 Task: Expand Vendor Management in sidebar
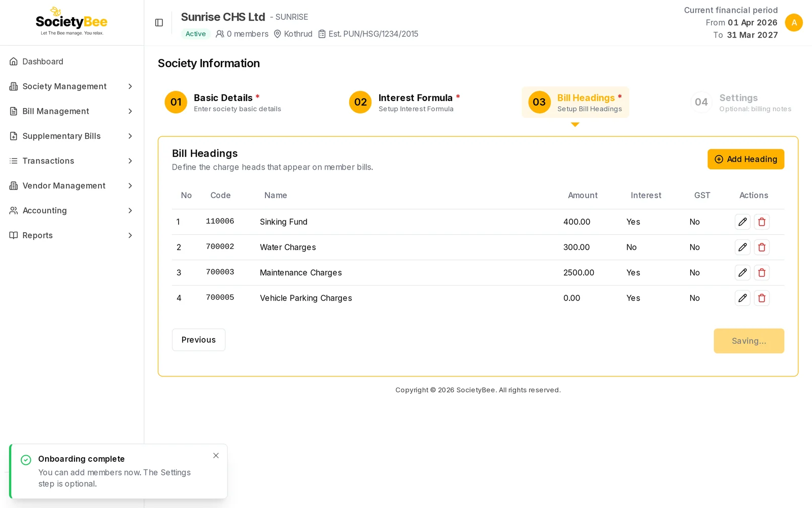(x=72, y=186)
